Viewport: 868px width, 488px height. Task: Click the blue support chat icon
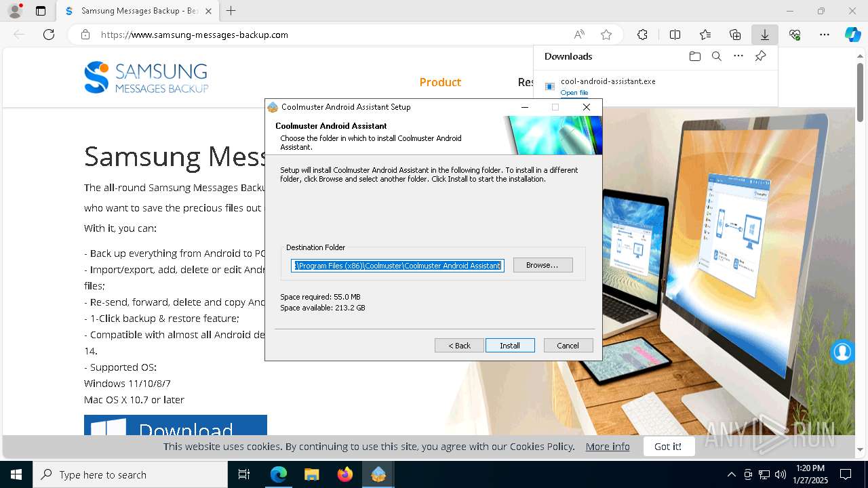[842, 352]
